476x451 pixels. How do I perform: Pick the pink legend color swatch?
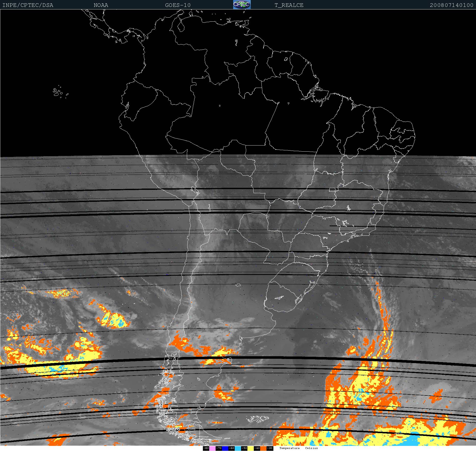coord(212,448)
